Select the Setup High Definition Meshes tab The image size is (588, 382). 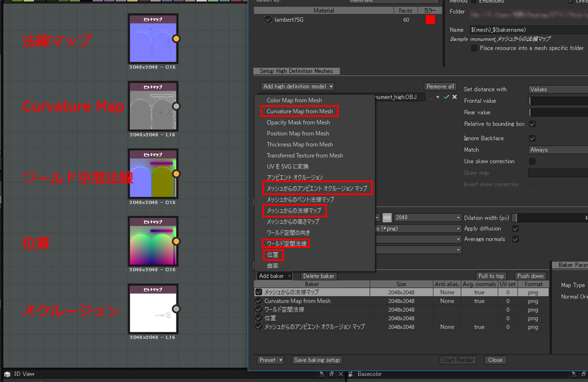pos(296,71)
